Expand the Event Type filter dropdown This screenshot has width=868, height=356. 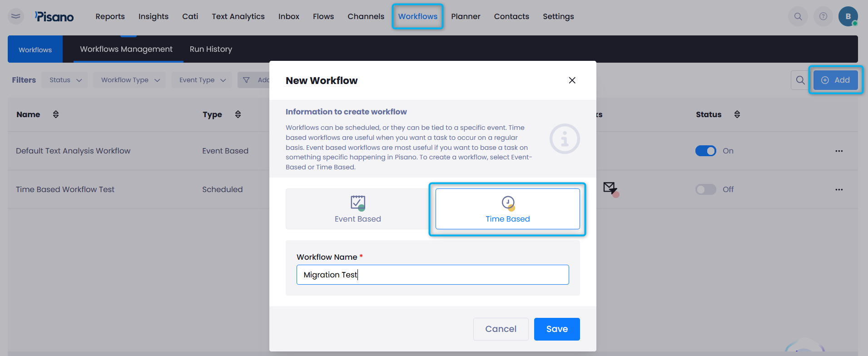point(202,80)
